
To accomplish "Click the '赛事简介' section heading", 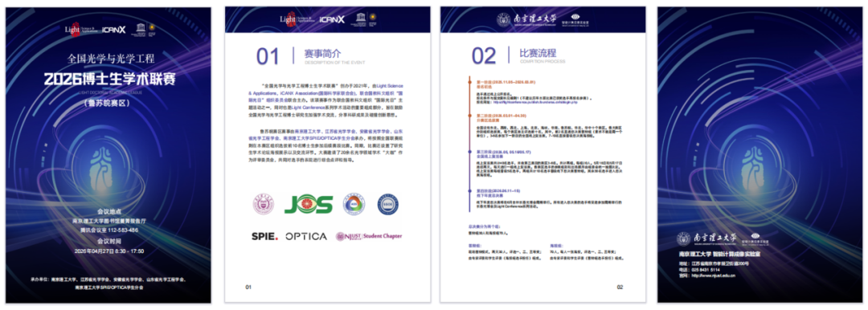I will coord(323,53).
